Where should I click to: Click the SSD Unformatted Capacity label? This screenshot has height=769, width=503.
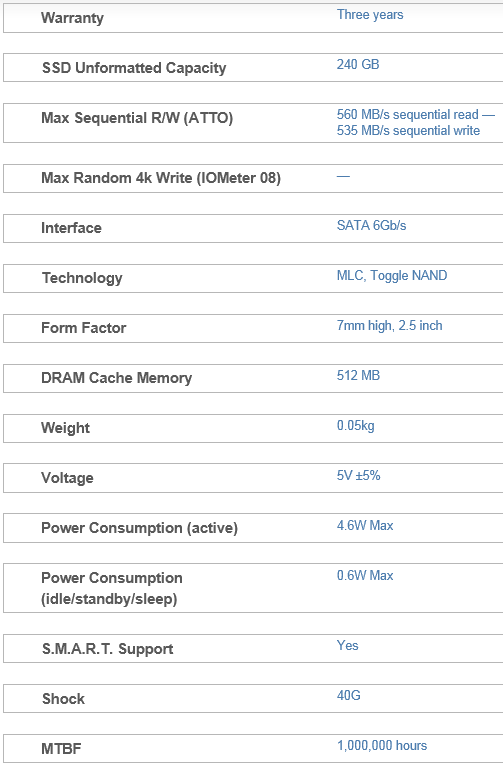pyautogui.click(x=134, y=68)
